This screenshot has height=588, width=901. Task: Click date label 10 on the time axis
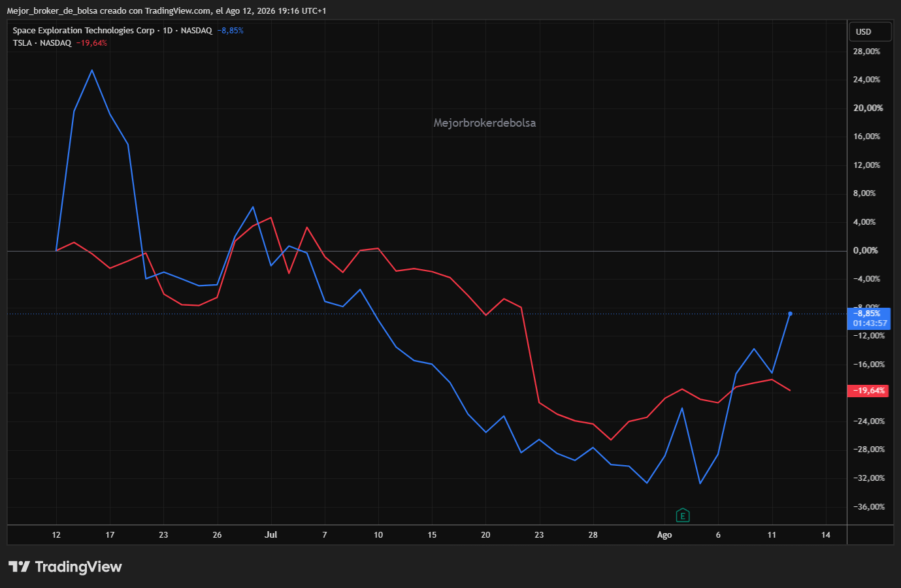click(378, 535)
